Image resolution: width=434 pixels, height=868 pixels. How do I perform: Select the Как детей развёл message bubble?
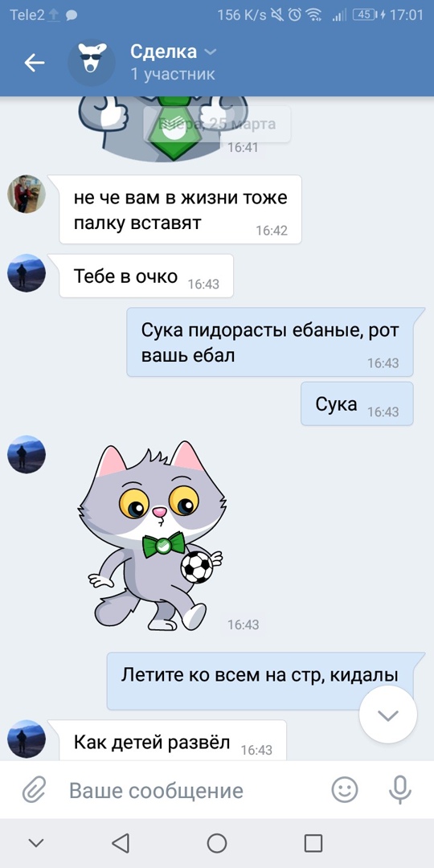[x=173, y=741]
